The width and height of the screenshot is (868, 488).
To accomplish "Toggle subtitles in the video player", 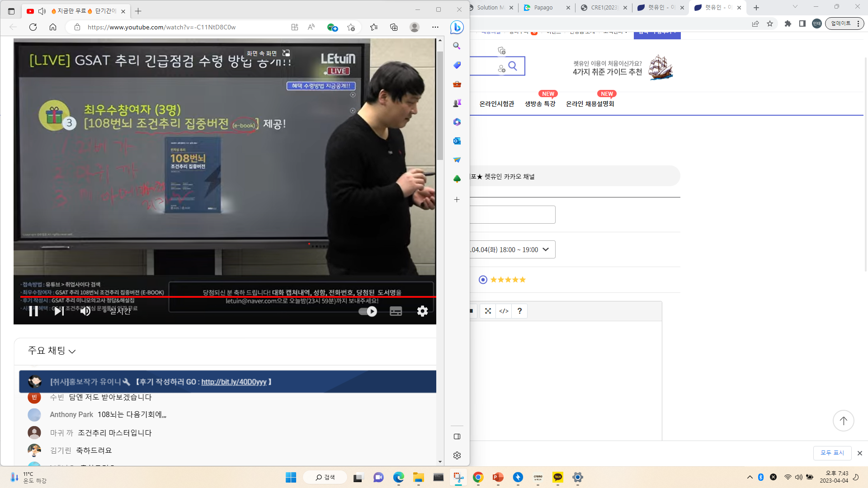I will point(396,311).
